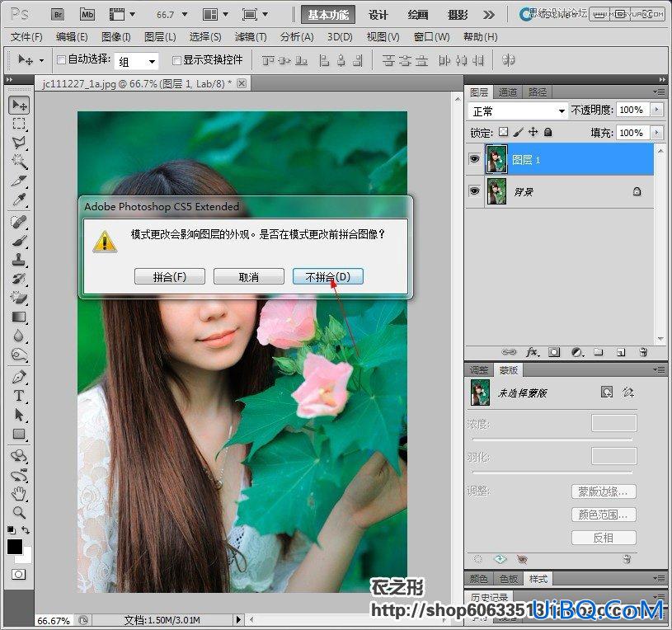This screenshot has height=630, width=672.
Task: Select the Pen tool
Action: click(x=19, y=377)
